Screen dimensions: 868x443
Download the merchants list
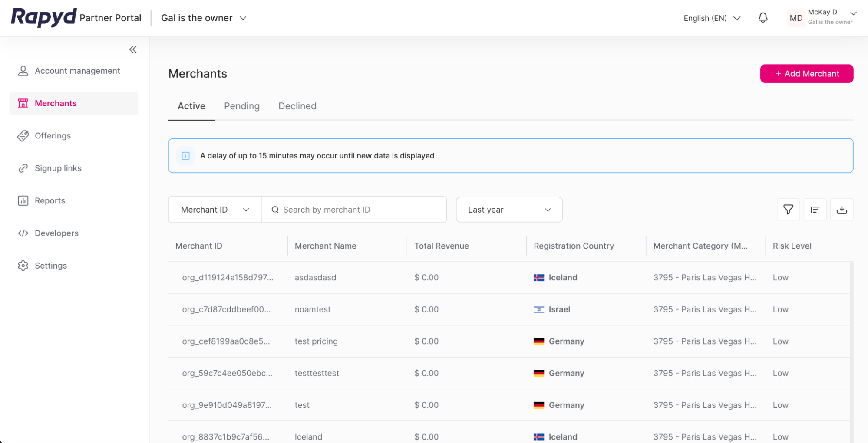[x=842, y=210]
